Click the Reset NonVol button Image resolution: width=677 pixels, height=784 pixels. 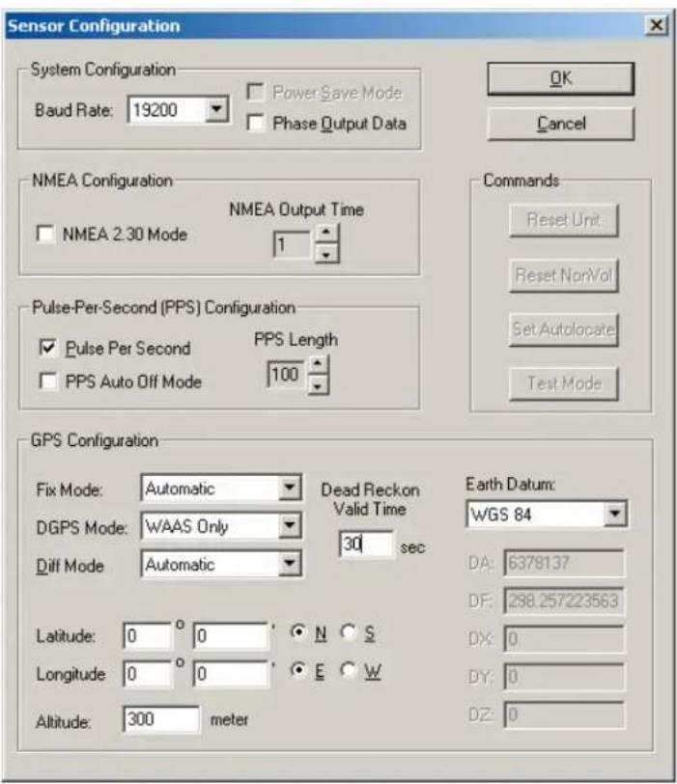(563, 275)
